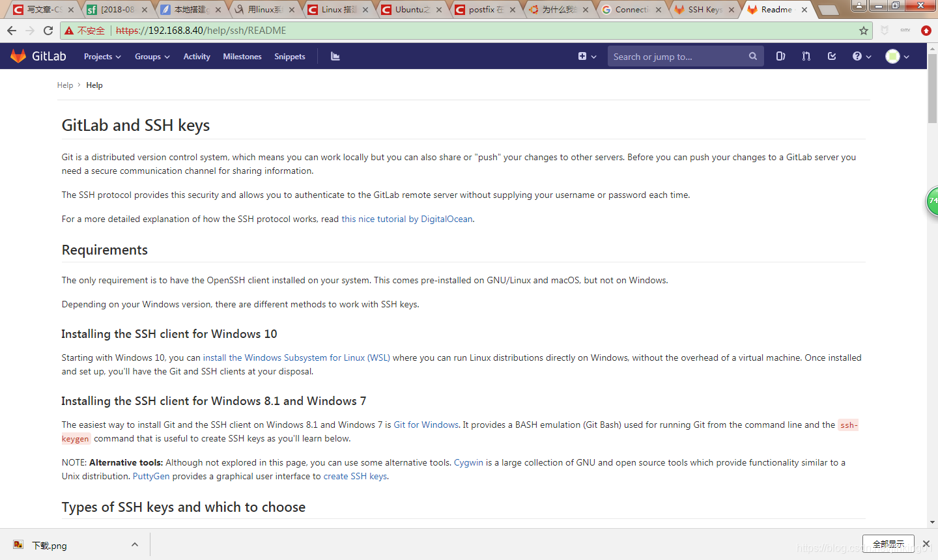The image size is (938, 560).
Task: Click the browser forward arrow
Action: pyautogui.click(x=30, y=31)
